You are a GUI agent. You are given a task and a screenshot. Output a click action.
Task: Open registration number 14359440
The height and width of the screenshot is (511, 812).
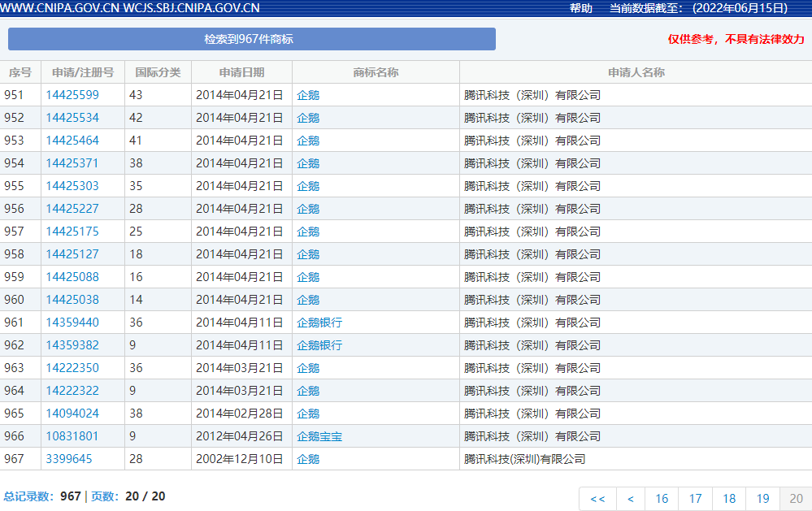72,323
